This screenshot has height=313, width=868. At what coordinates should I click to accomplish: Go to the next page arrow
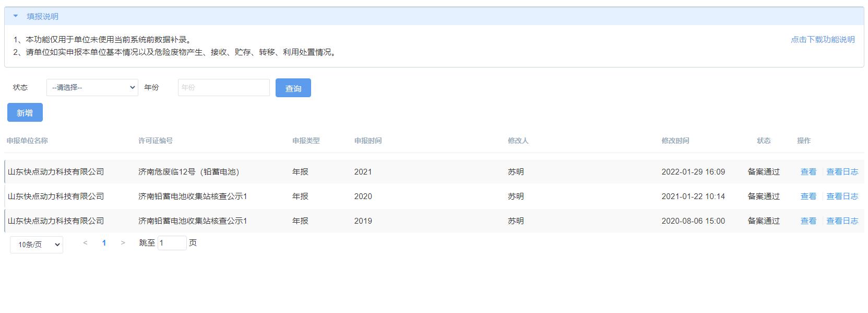123,242
